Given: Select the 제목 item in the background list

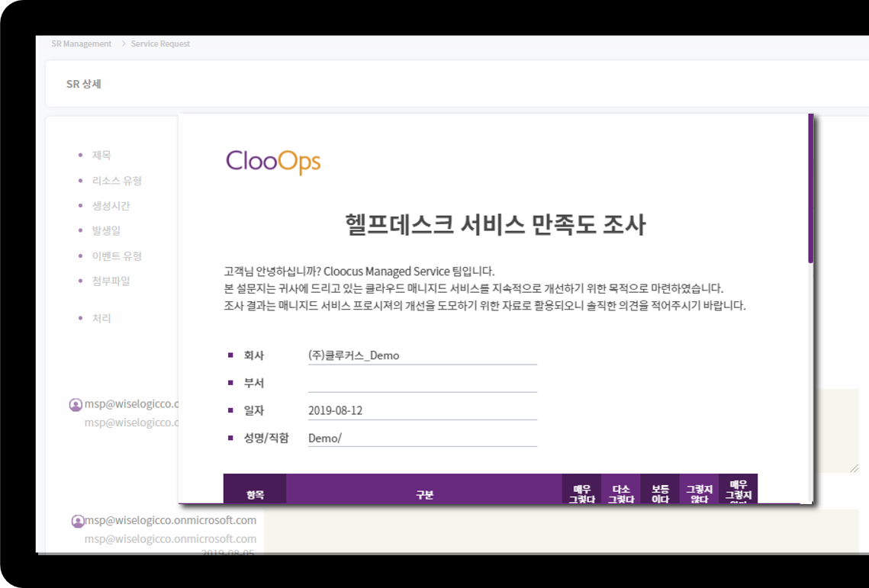Looking at the screenshot, I should click(x=101, y=155).
